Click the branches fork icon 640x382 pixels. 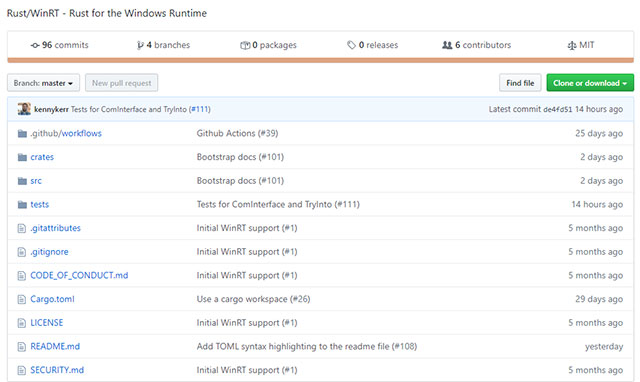140,45
